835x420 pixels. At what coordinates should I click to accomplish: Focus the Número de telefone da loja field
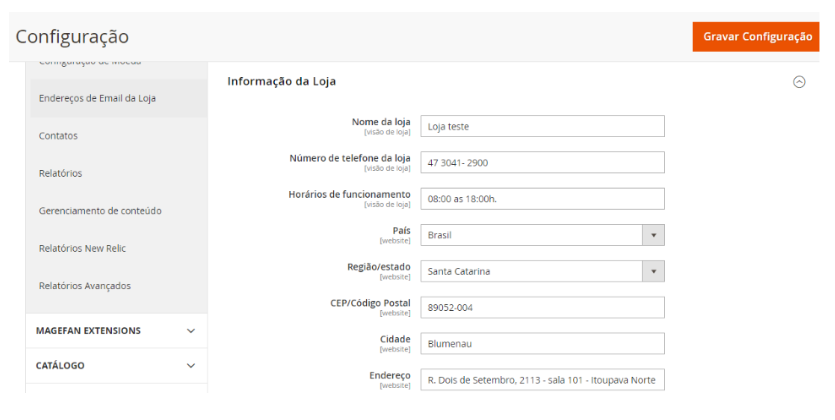coord(542,162)
